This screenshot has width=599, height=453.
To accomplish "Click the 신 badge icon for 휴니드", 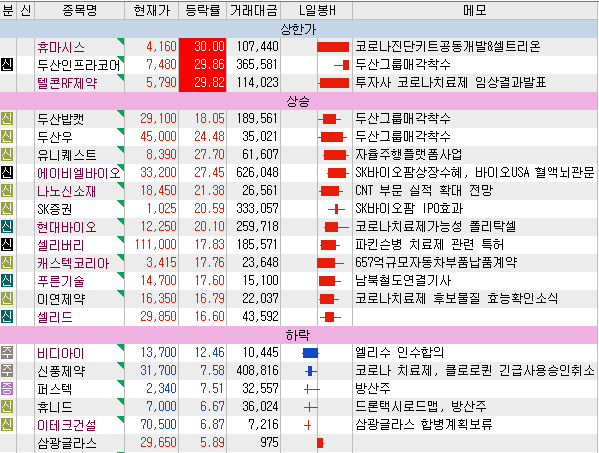I will 7,407.
